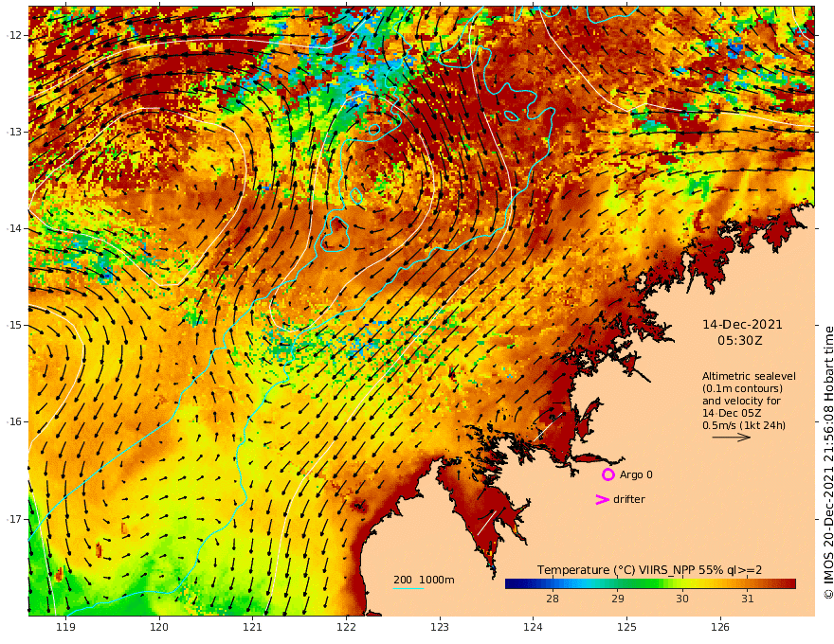
Task: Click the 'drifter' legend label
Action: tap(629, 499)
